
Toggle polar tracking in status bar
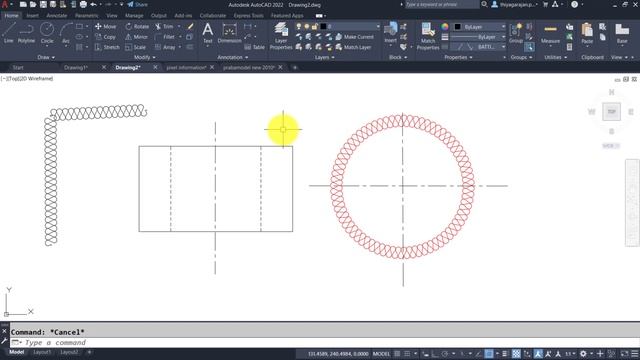pyautogui.click(x=445, y=354)
